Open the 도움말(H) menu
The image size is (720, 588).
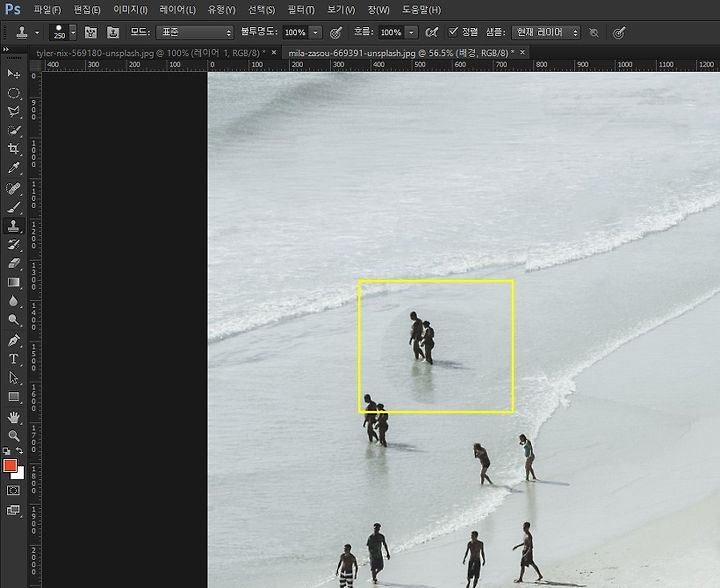[x=422, y=10]
